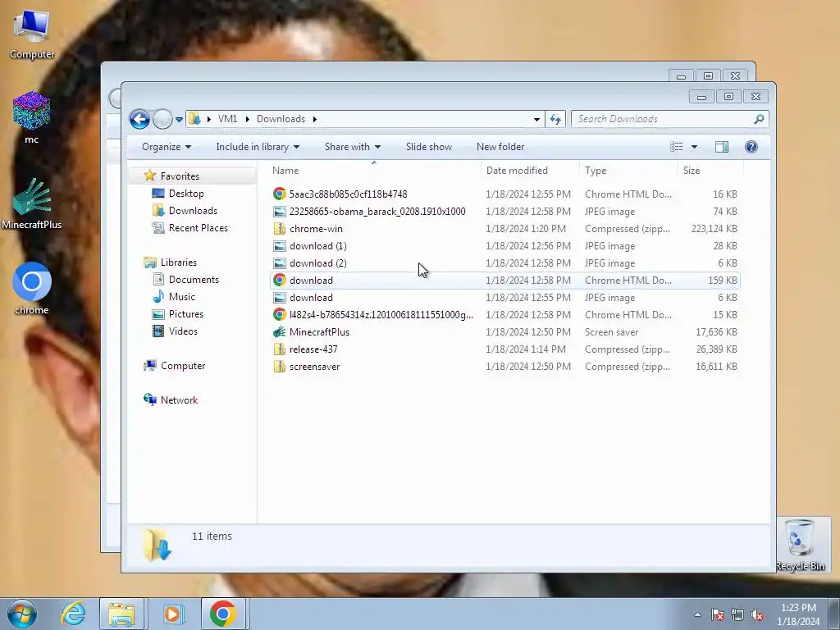Select the 1:14 PM date of release-437
The height and width of the screenshot is (630, 840).
526,349
